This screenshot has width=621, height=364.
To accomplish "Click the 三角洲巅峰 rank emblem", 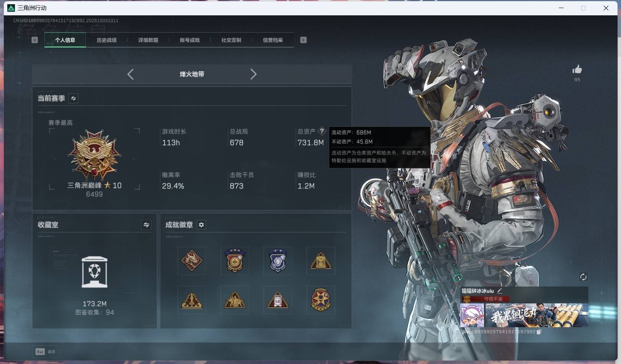I will point(94,155).
